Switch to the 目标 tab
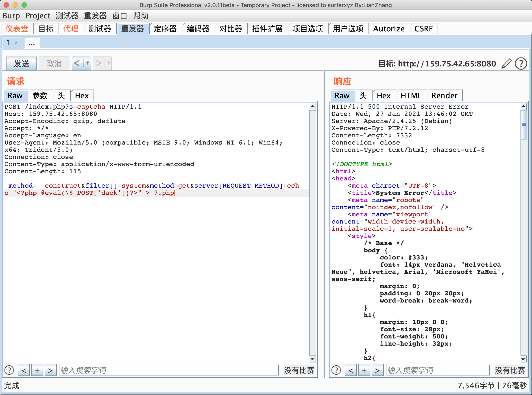Screen dimensions: 532x395 point(46,29)
